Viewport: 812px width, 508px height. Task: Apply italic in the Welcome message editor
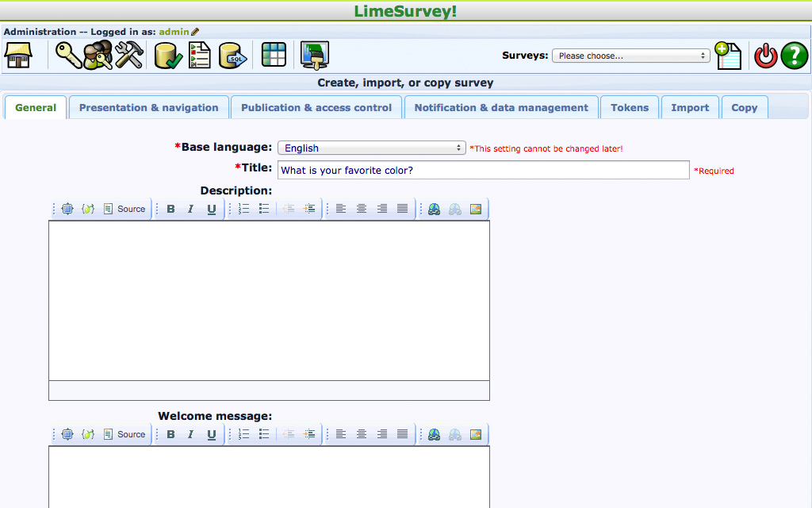(190, 434)
